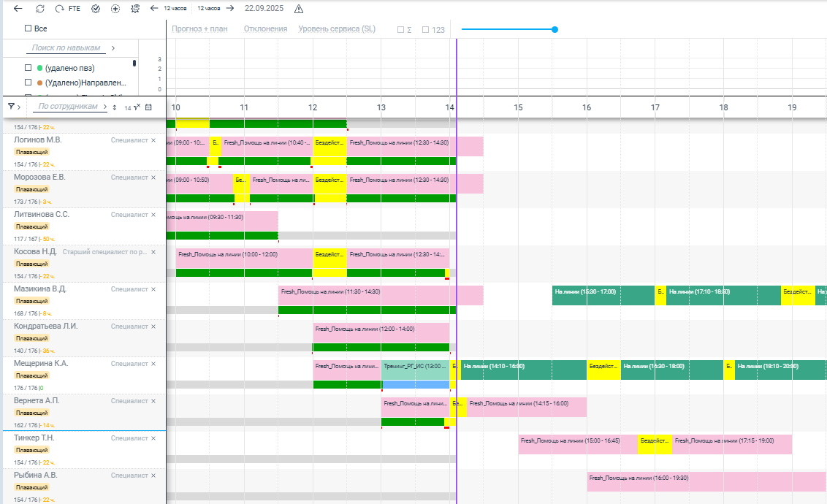Expand the 'По сотрудникам' chevron
827x504 pixels.
click(105, 107)
